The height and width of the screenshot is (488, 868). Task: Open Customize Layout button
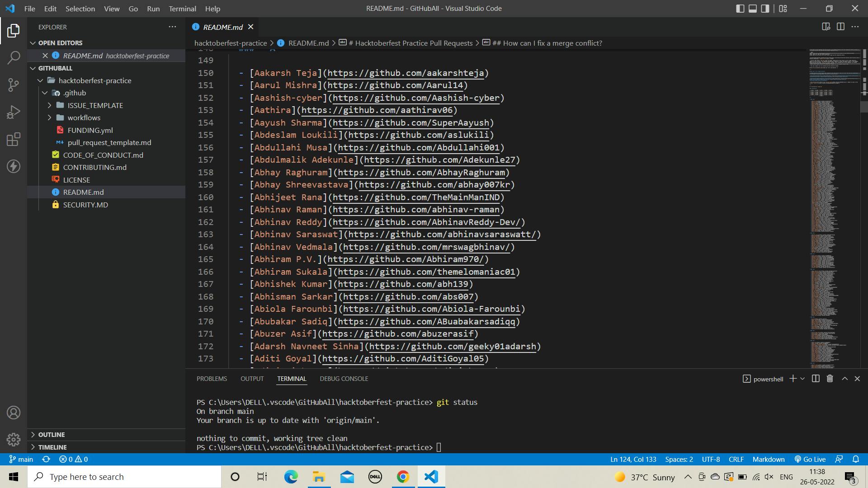pos(783,9)
